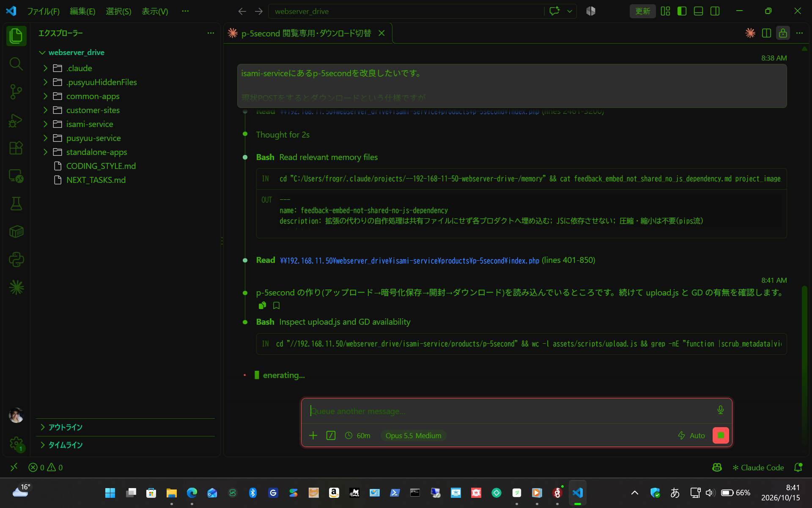Viewport: 812px width, 508px height.
Task: Open the ファイル(F) menu
Action: pyautogui.click(x=43, y=11)
